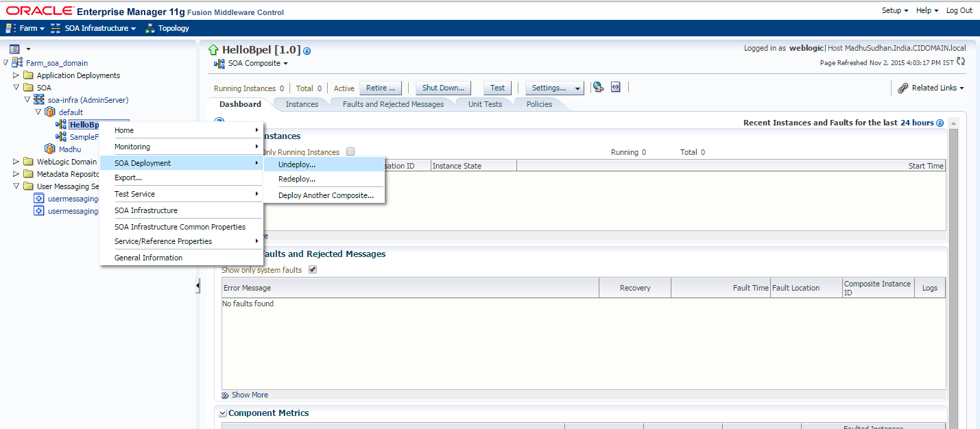Open the navigation view dropdown arrow

[28, 49]
